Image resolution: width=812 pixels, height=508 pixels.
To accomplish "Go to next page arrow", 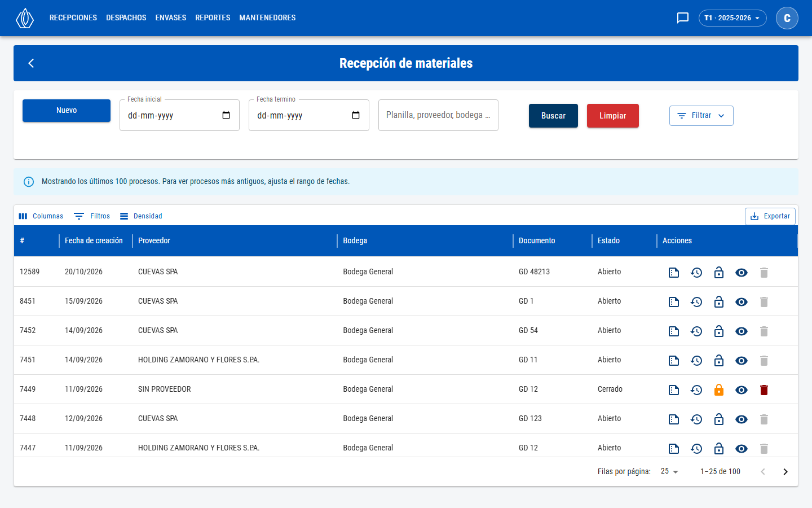I will pos(785,472).
